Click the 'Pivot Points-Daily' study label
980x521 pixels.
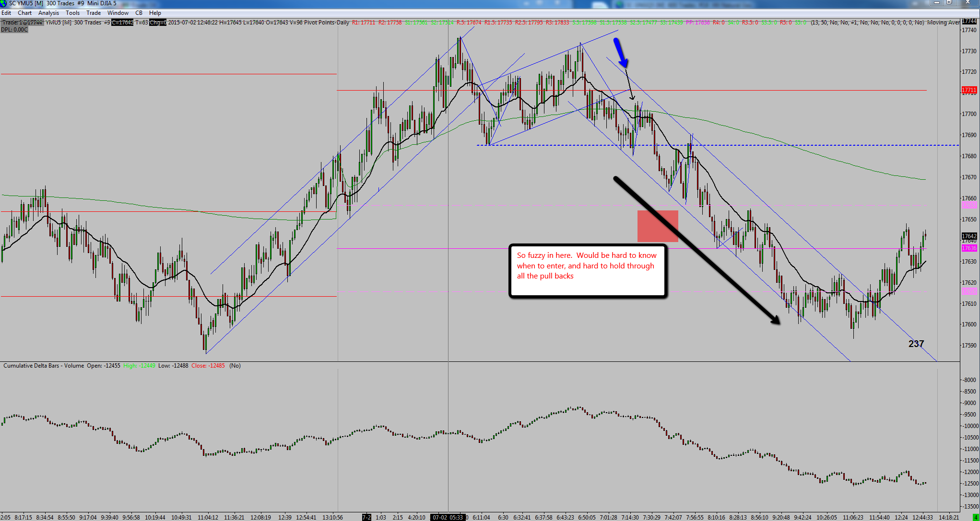coord(327,23)
